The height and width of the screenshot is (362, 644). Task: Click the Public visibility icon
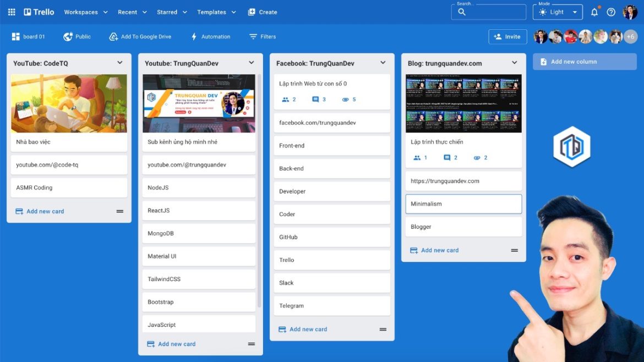coord(67,36)
